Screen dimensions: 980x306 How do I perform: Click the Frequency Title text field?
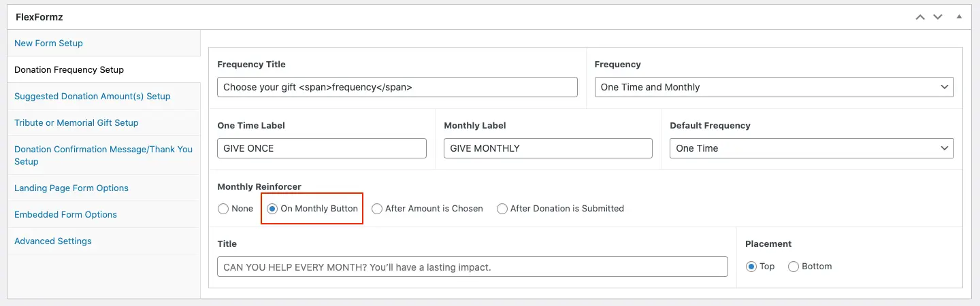click(397, 87)
